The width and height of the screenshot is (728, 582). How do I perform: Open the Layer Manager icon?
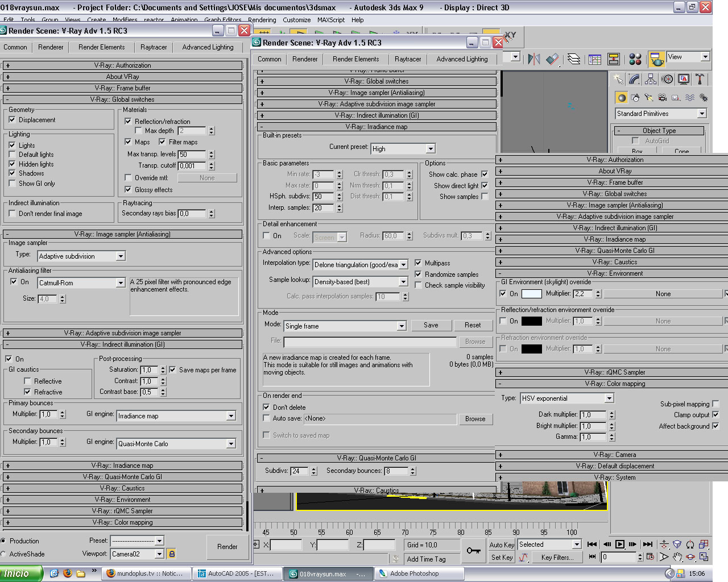tap(574, 59)
